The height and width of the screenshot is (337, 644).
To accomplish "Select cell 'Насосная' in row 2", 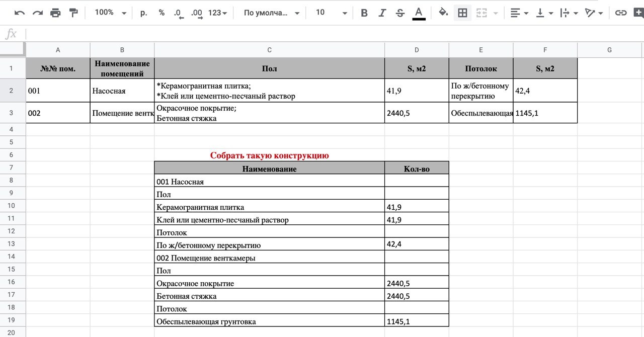I will [x=122, y=91].
